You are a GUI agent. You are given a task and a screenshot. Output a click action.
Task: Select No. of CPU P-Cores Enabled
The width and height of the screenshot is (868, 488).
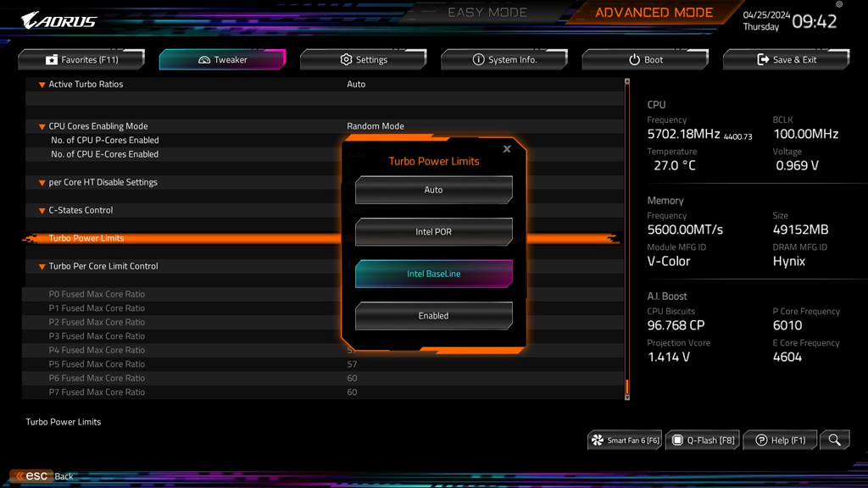pos(104,141)
